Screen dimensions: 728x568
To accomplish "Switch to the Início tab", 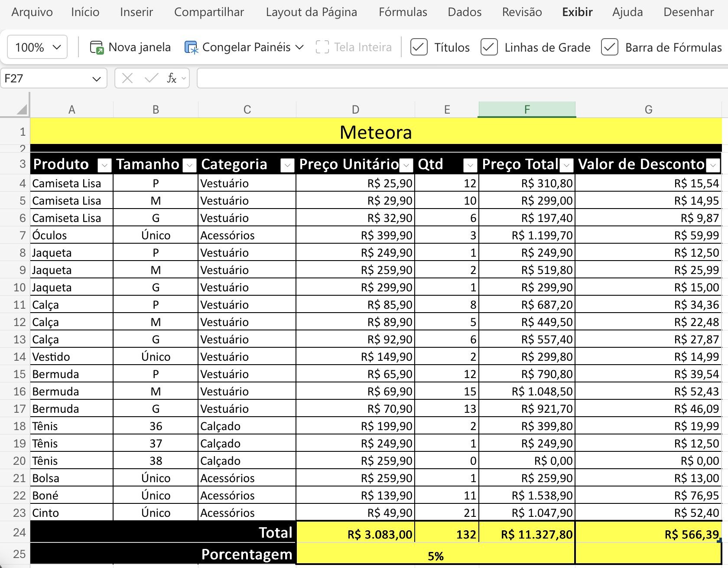I will [x=85, y=12].
